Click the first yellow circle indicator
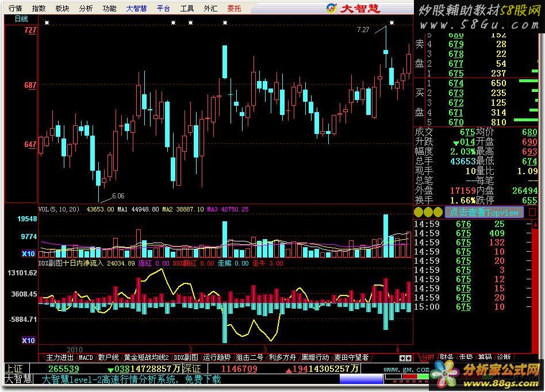Screen dimensions: 545x392 pyautogui.click(x=419, y=212)
